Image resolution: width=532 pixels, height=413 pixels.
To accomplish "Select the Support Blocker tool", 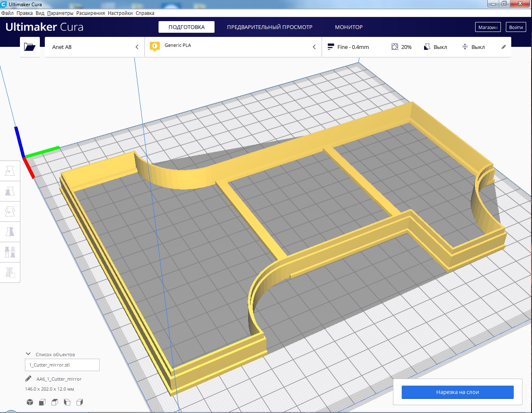I will [x=10, y=272].
